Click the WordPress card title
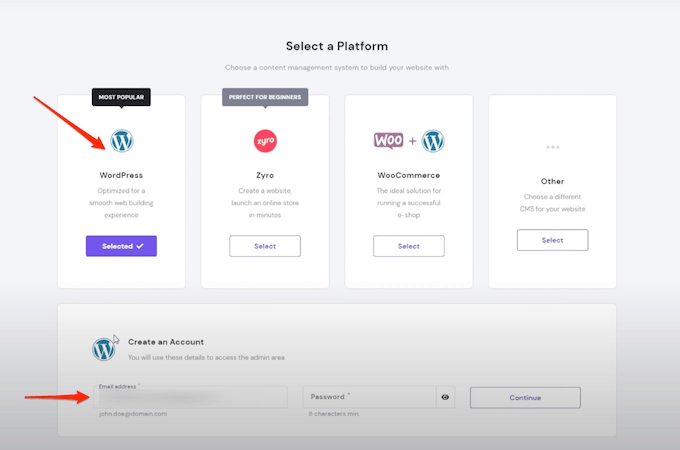The image size is (680, 450). [121, 175]
